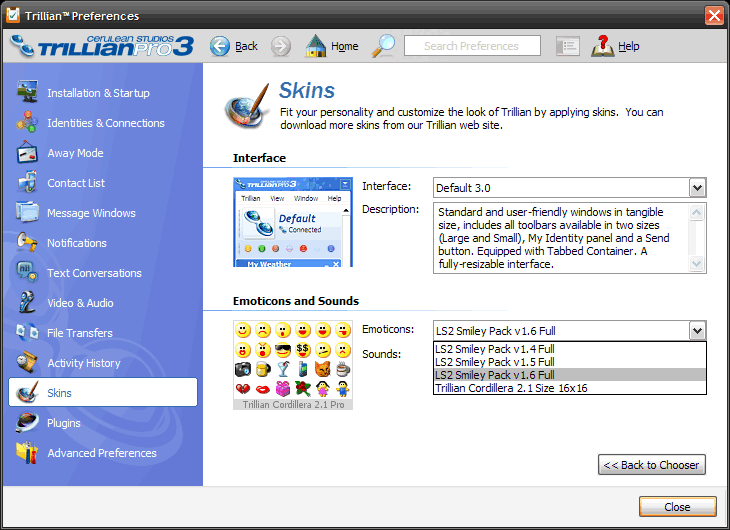Viewport: 730px width, 530px height.
Task: Close the Trillian Preferences window
Action: pos(714,15)
